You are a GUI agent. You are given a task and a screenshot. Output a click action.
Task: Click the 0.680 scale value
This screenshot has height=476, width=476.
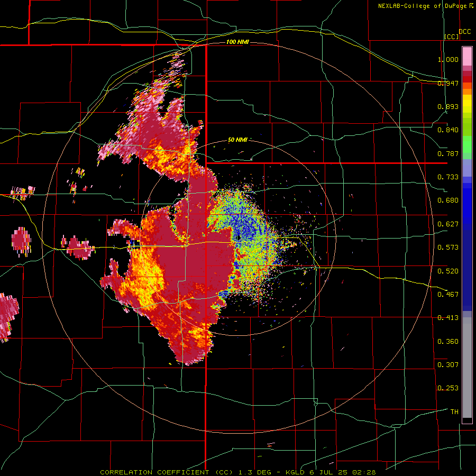pyautogui.click(x=448, y=200)
